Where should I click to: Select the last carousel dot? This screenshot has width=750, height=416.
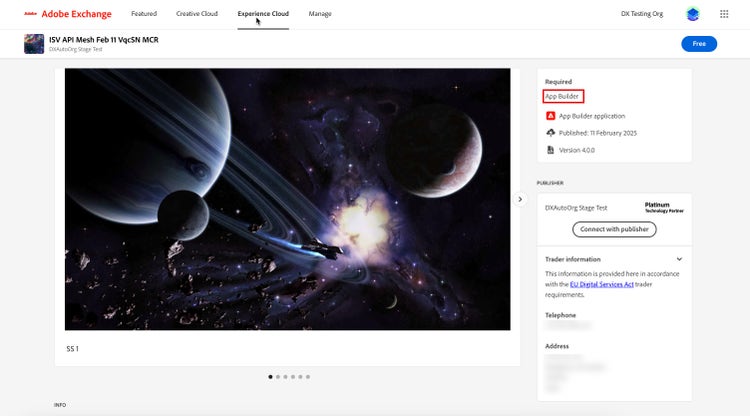tap(307, 377)
